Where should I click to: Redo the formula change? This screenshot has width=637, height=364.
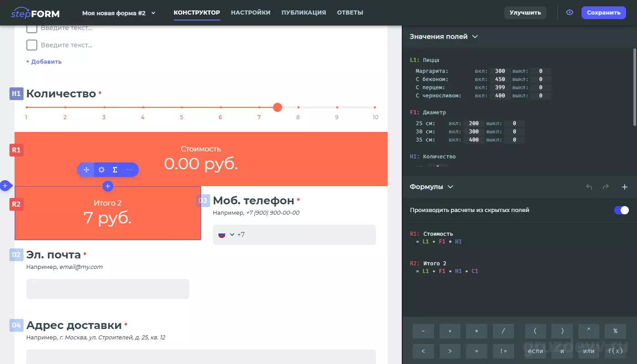(606, 187)
